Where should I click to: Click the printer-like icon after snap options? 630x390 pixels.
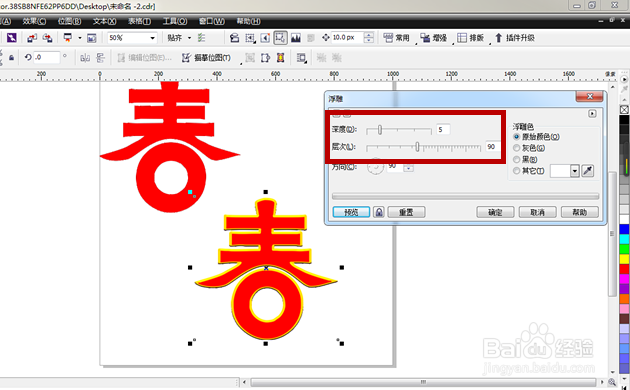234,38
